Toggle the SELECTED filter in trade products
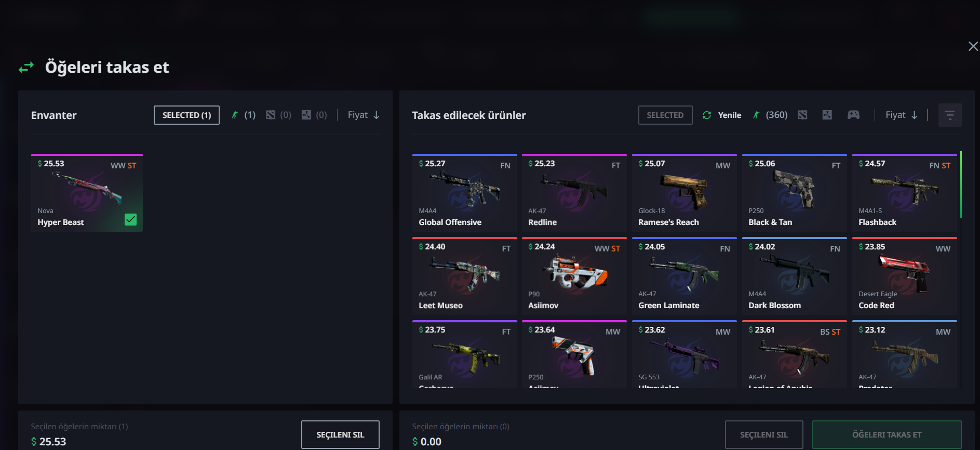Screen dimensions: 980x450 tap(665, 115)
